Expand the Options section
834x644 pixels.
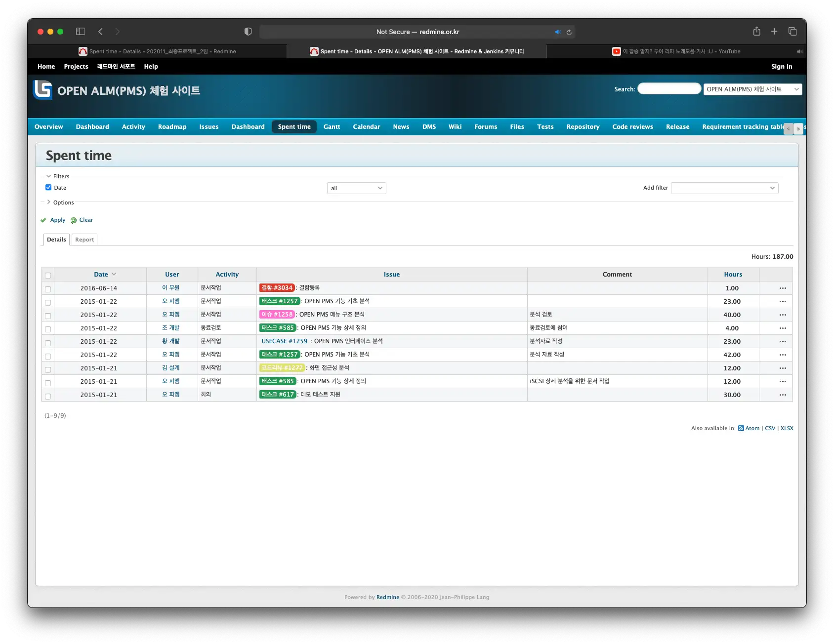coord(60,202)
